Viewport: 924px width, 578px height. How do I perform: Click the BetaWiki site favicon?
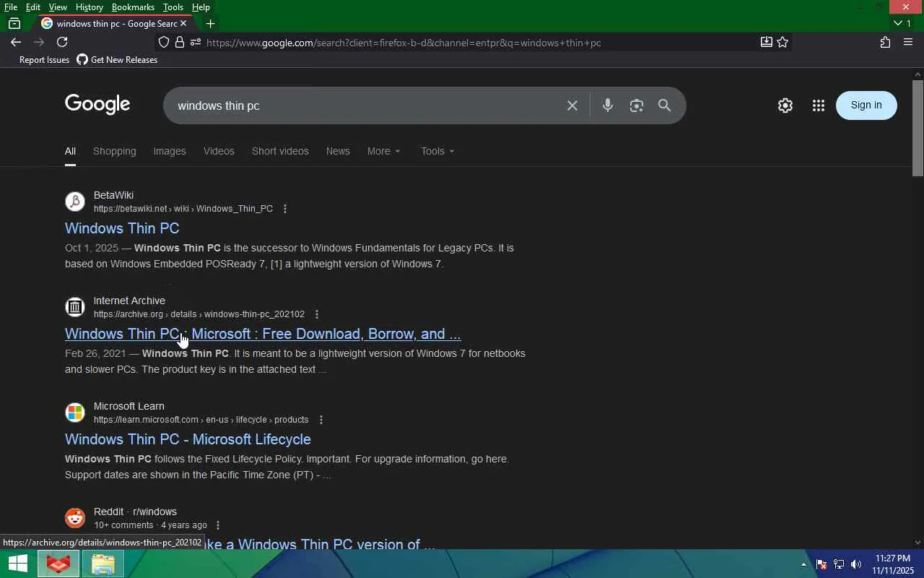[75, 202]
